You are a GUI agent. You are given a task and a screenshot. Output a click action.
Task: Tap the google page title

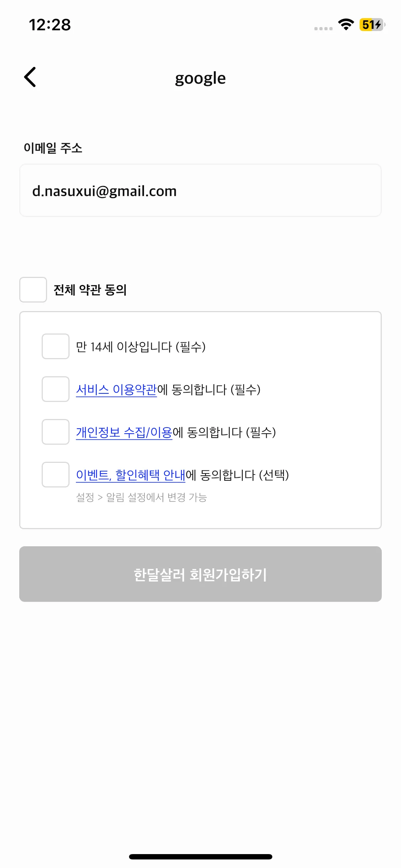[200, 78]
